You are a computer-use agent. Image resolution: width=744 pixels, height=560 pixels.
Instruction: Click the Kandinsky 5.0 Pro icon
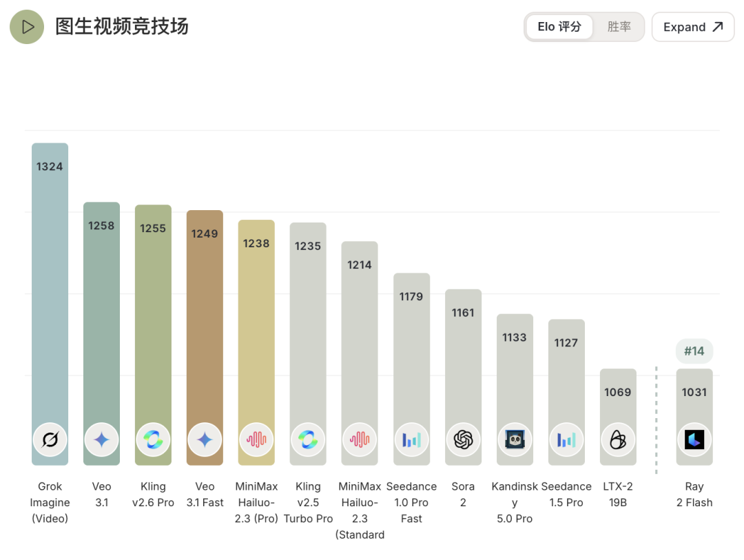(515, 439)
